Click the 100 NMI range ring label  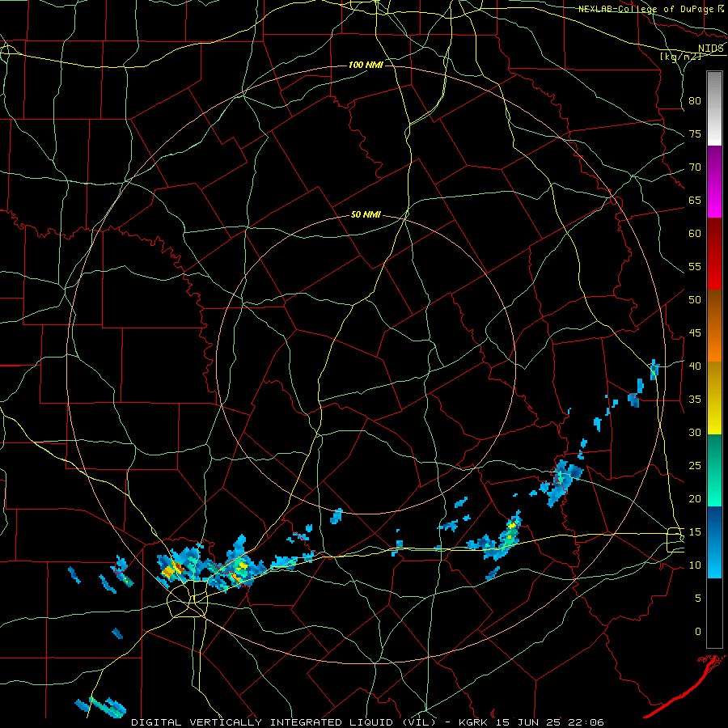pos(366,65)
